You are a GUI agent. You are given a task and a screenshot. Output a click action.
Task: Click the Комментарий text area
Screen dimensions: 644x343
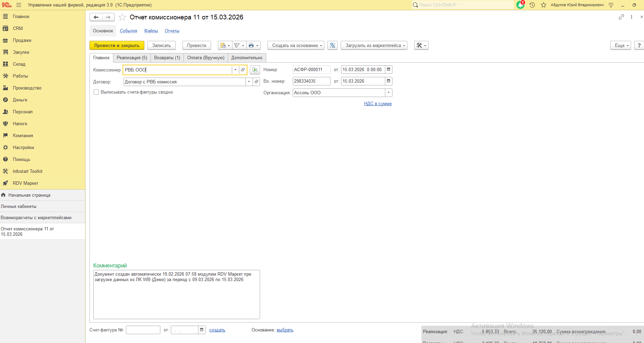click(177, 294)
